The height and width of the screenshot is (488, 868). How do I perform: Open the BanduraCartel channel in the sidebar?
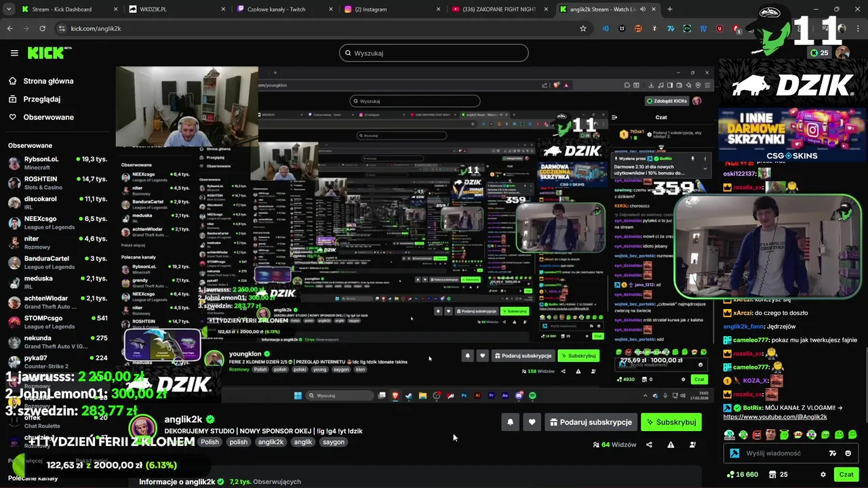click(x=58, y=262)
